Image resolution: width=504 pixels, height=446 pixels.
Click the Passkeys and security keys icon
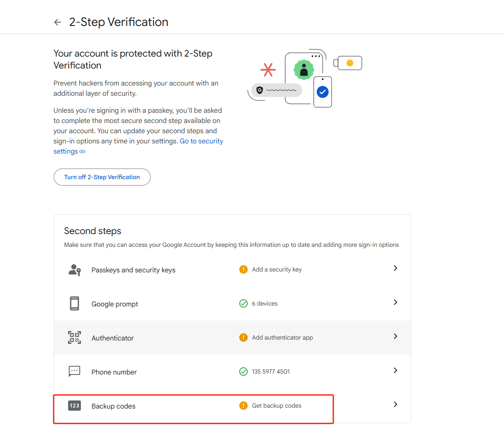(74, 270)
